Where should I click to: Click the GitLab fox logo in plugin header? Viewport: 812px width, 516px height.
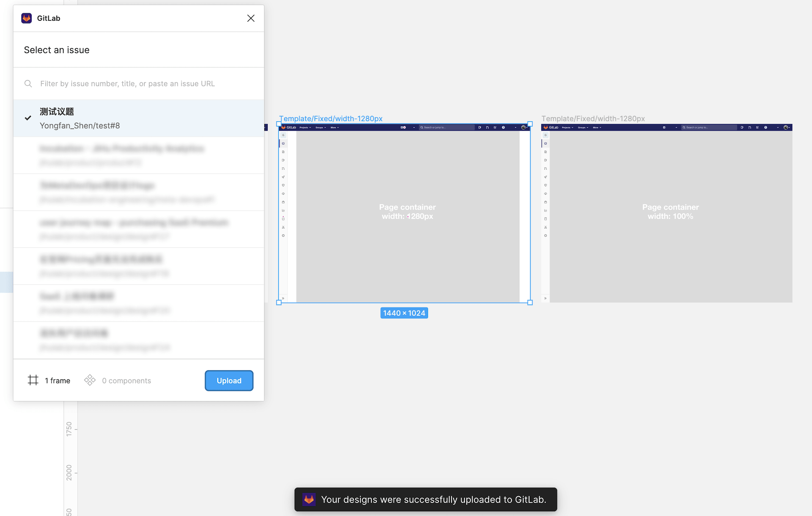click(27, 18)
